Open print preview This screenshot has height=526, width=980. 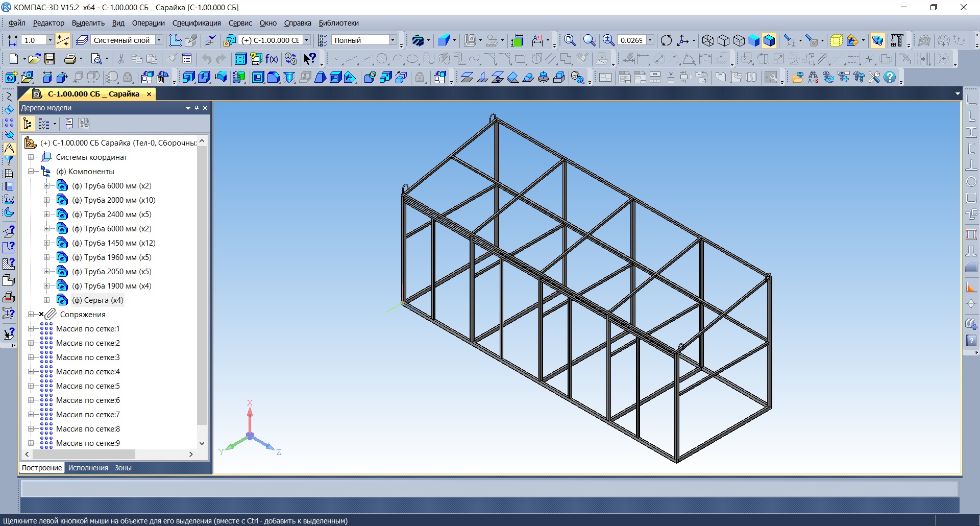96,59
